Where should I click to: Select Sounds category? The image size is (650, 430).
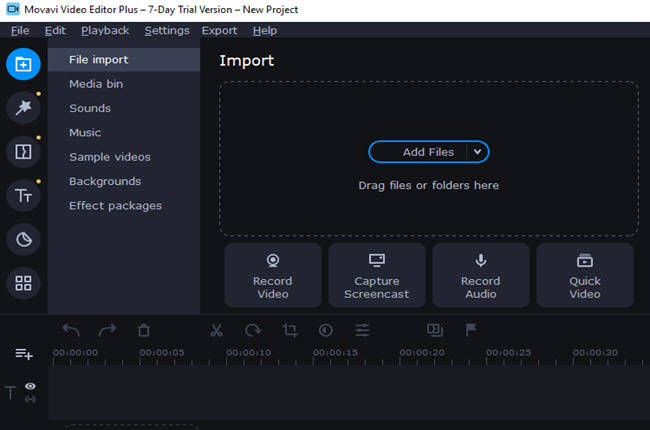[x=124, y=109]
